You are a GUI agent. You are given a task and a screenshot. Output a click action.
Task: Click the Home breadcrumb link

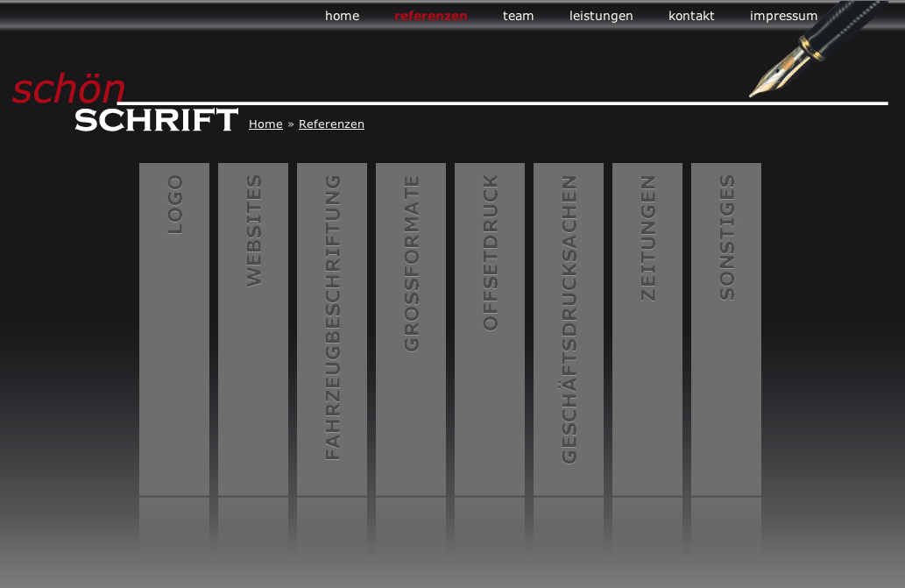tap(265, 124)
